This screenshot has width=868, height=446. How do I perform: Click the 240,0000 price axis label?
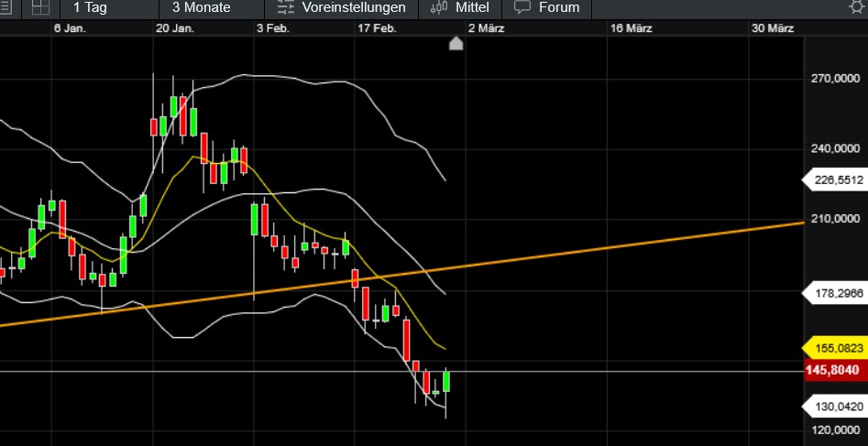point(835,149)
